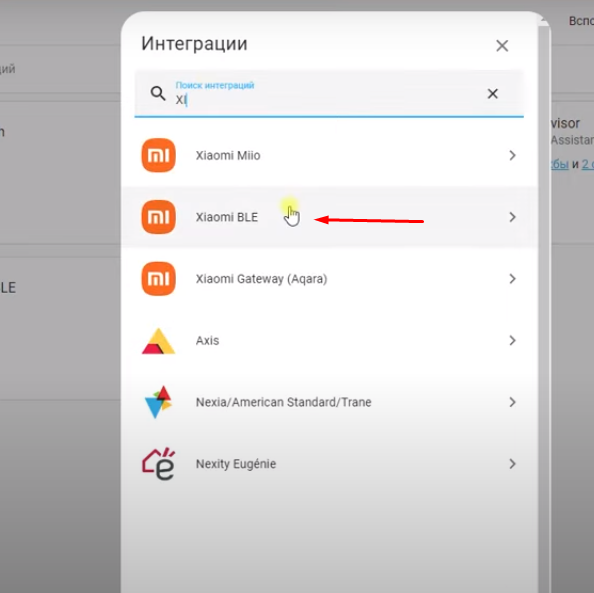The width and height of the screenshot is (594, 593).
Task: Expand the Xiaomi BLE chevron arrow
Action: (512, 217)
